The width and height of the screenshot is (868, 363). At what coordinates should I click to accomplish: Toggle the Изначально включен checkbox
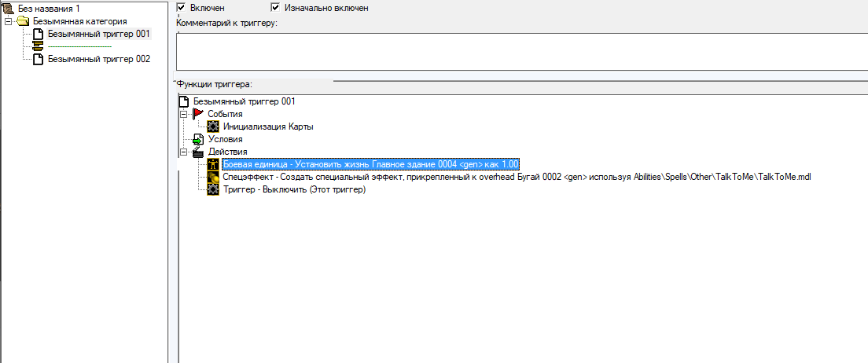[x=275, y=8]
